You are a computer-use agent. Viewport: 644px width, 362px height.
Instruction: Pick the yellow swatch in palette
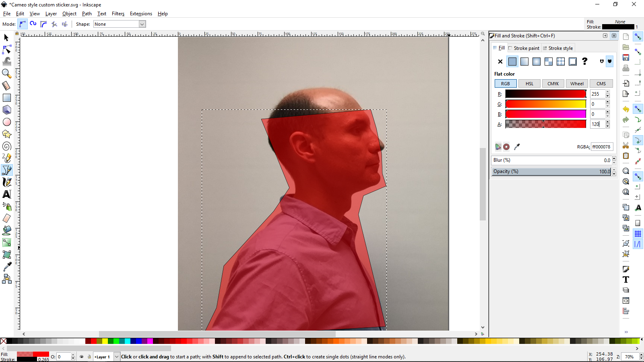105,341
